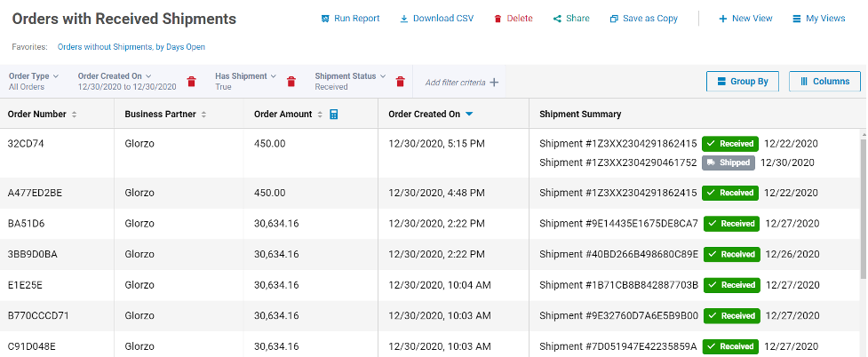Select order number 3BB9D0BA
The height and width of the screenshot is (357, 868).
pyautogui.click(x=33, y=255)
